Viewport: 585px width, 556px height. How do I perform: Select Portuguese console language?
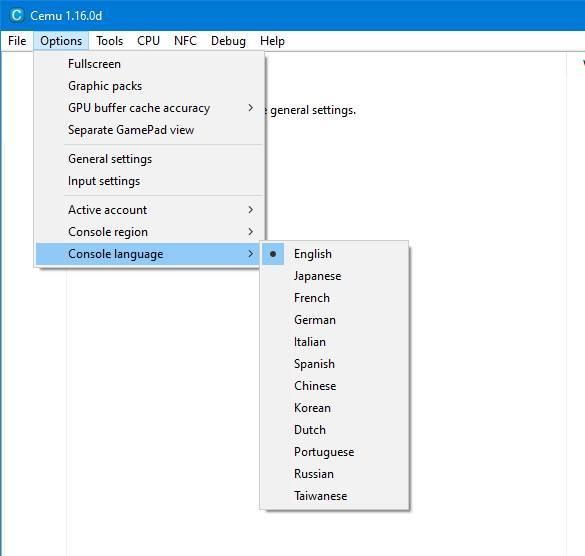click(x=335, y=452)
